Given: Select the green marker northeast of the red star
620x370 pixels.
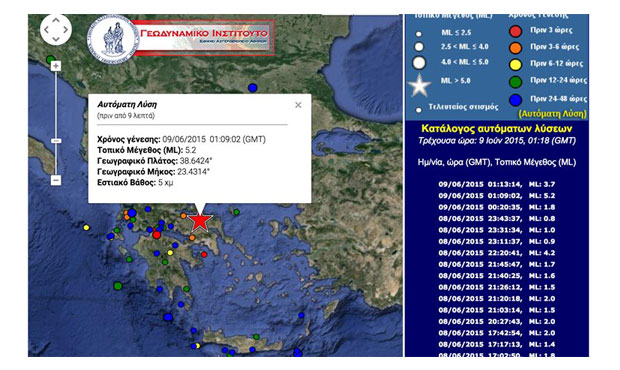Looking at the screenshot, I should pos(236,212).
